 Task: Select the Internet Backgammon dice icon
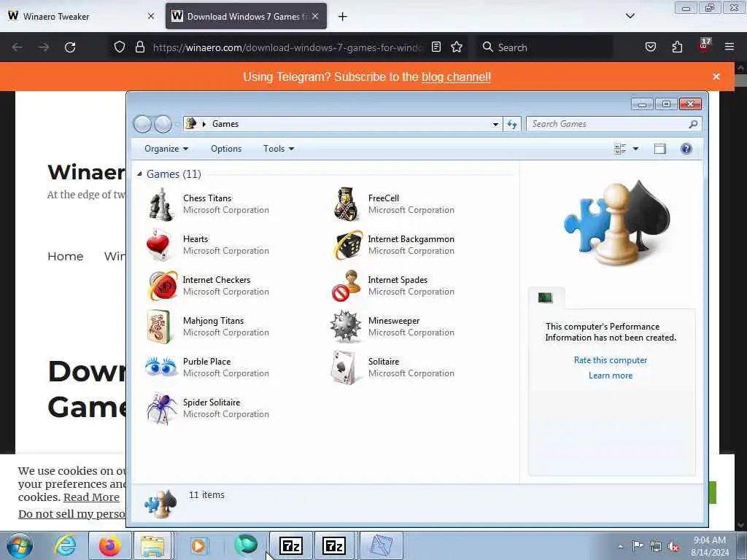tap(348, 245)
